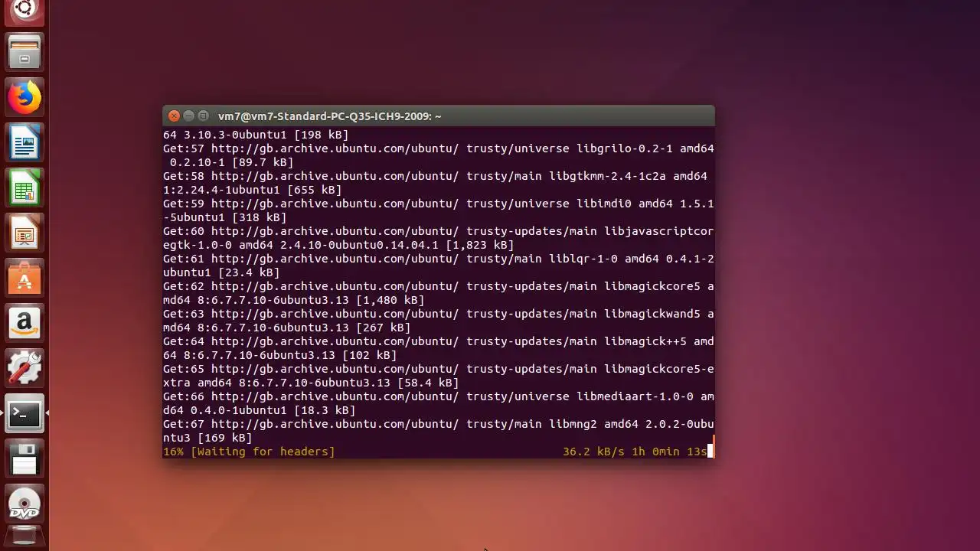Click the Get:62 libmagickcore5 line

439,286
